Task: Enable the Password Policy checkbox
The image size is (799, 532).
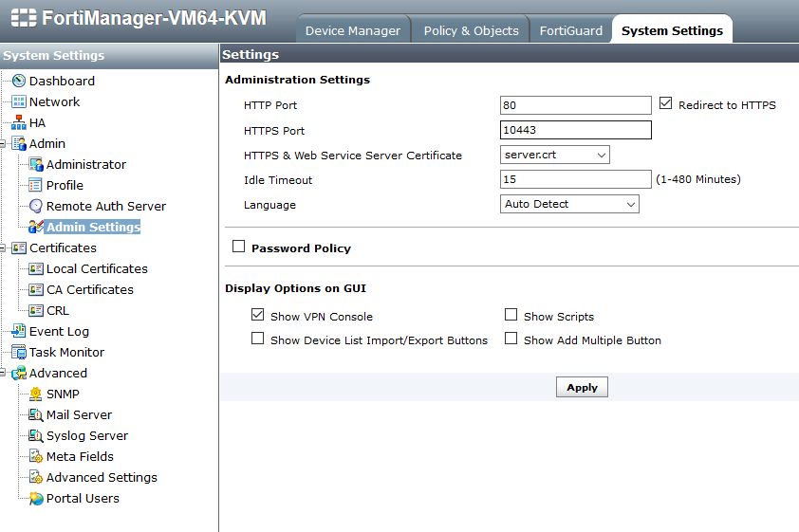Action: click(239, 248)
